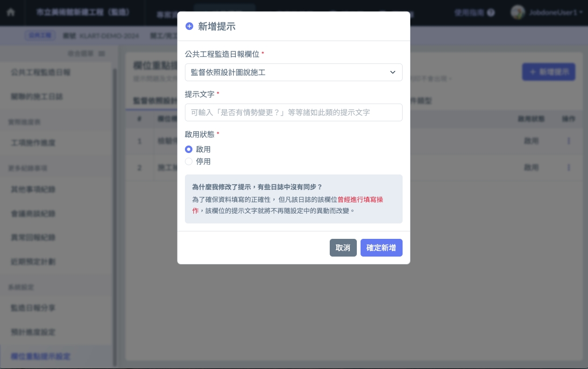Select the 啟用 radio button
The image size is (588, 369).
(189, 149)
